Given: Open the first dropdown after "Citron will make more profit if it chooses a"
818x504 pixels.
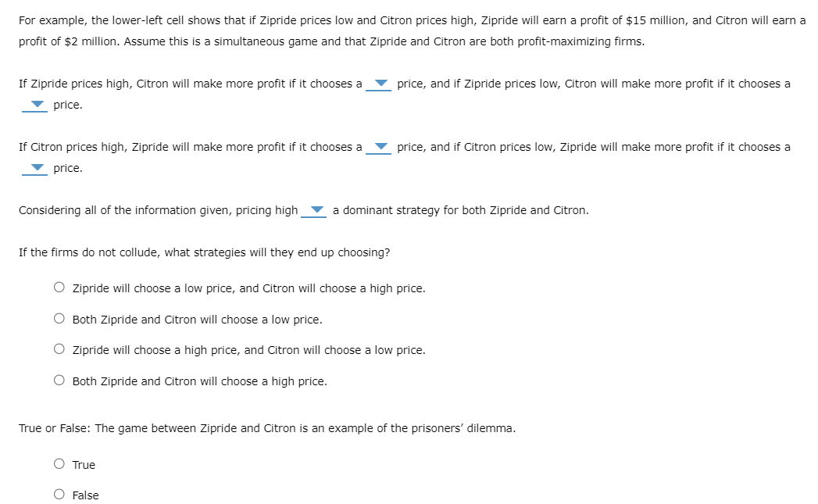Looking at the screenshot, I should tap(379, 84).
